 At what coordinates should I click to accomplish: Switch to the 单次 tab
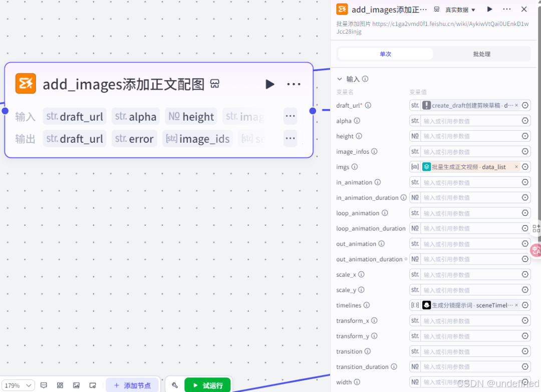tap(385, 54)
